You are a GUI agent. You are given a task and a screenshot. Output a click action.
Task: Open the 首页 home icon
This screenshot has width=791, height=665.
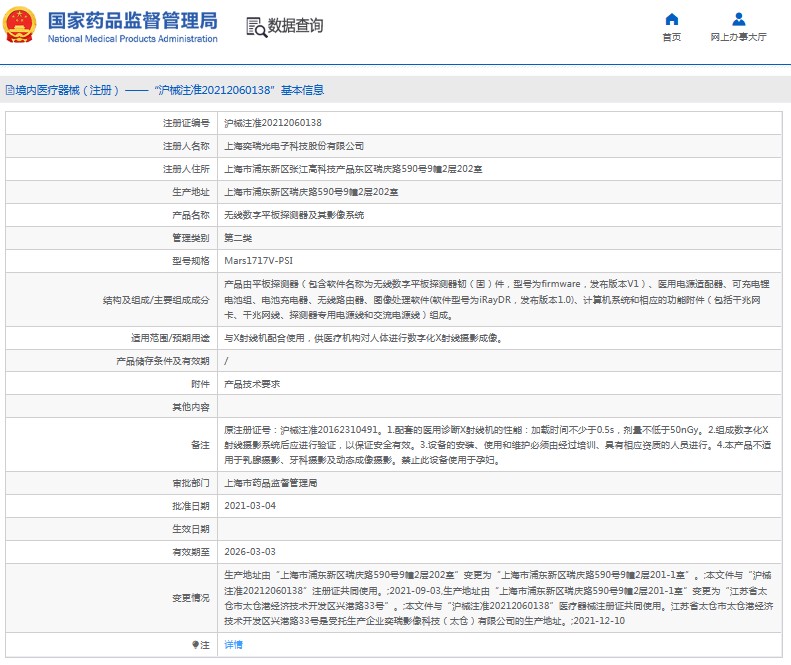point(671,19)
